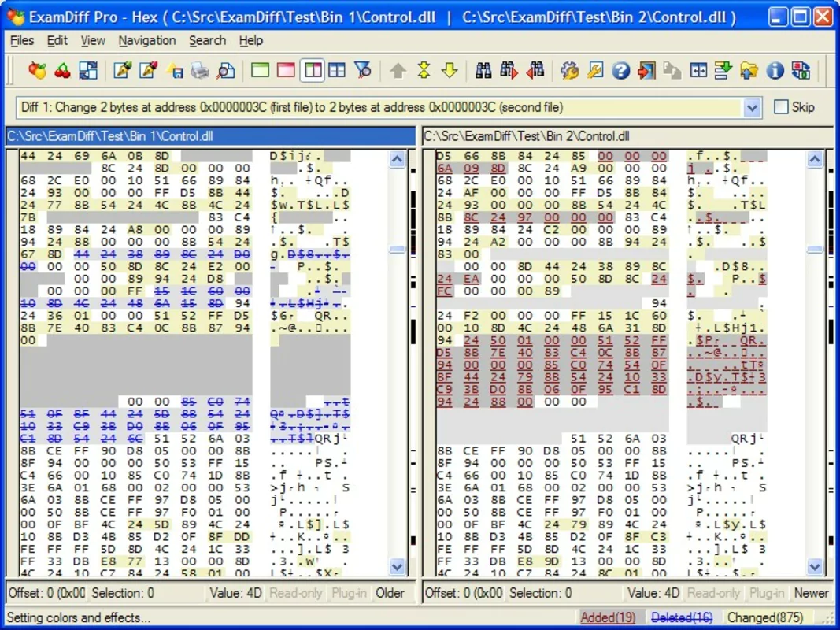Click the filter funnel icon
Screen dimensions: 840x630
click(362, 71)
